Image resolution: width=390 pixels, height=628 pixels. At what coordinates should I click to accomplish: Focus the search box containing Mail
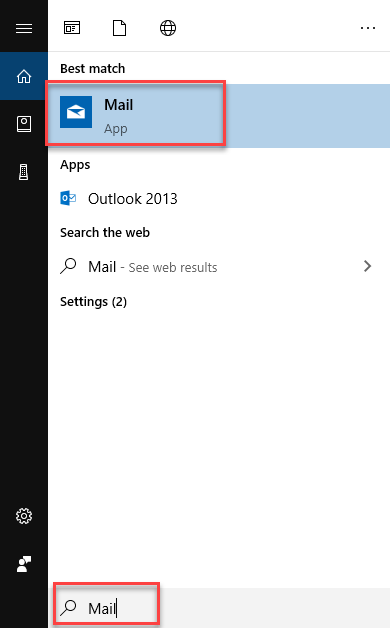[219, 608]
